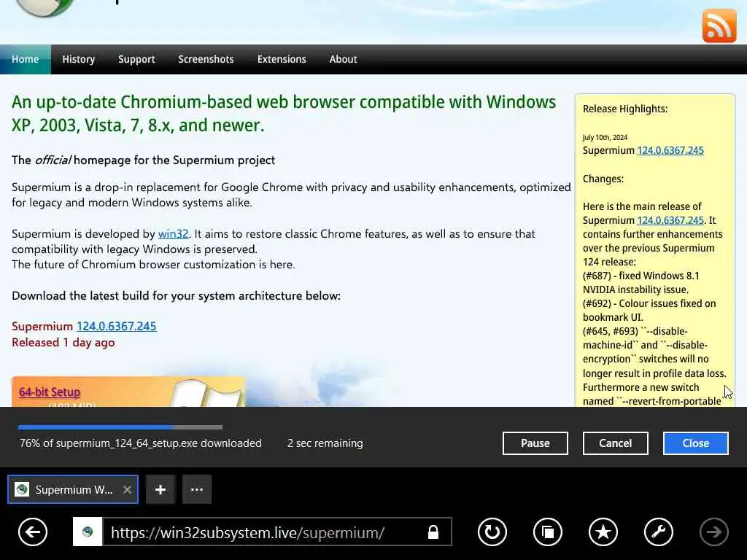Open a new tab with the plus button
747x560 pixels.
160,489
